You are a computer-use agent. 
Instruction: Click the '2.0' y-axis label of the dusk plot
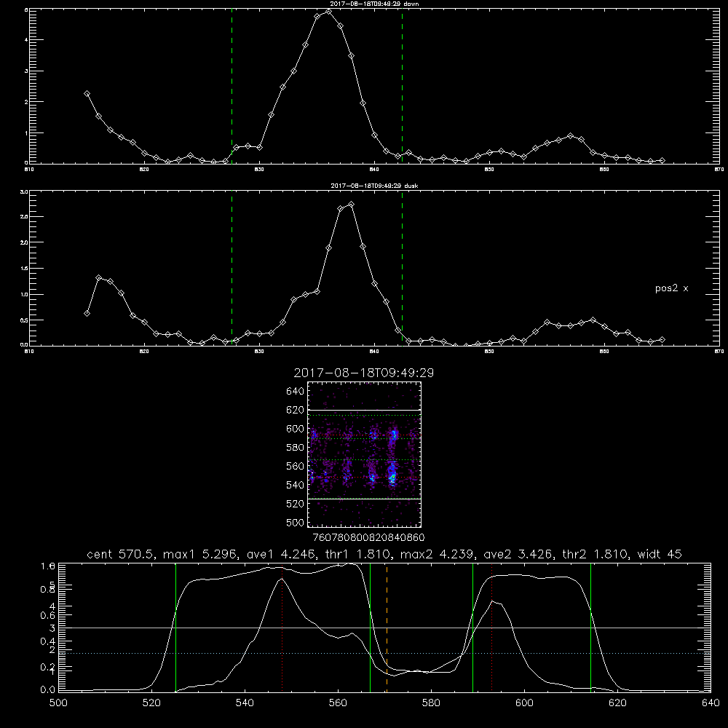(25, 242)
